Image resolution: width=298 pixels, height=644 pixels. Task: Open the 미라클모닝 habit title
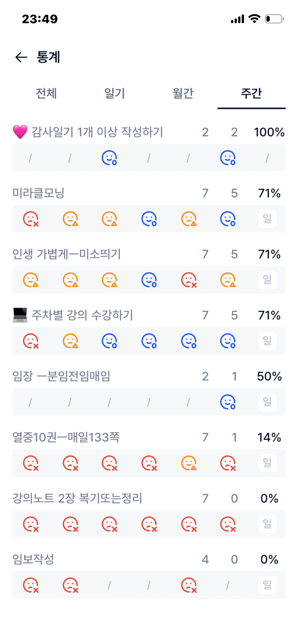point(39,193)
